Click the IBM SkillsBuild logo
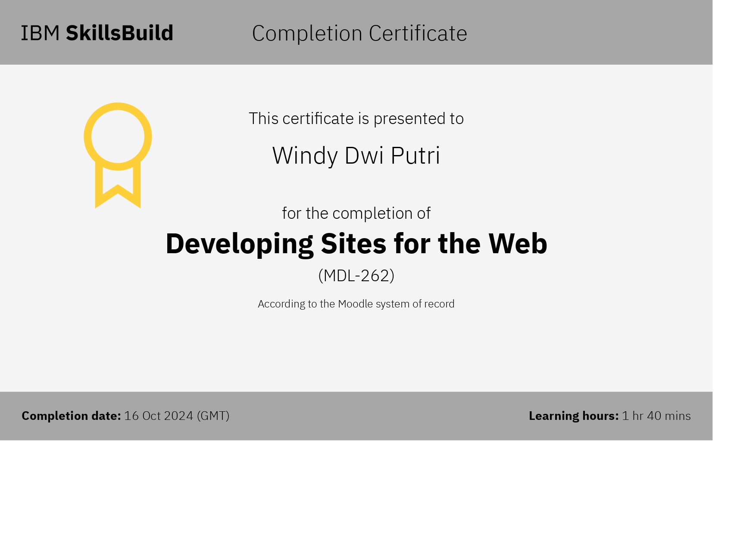Screen dimensions: 756x534 [97, 33]
